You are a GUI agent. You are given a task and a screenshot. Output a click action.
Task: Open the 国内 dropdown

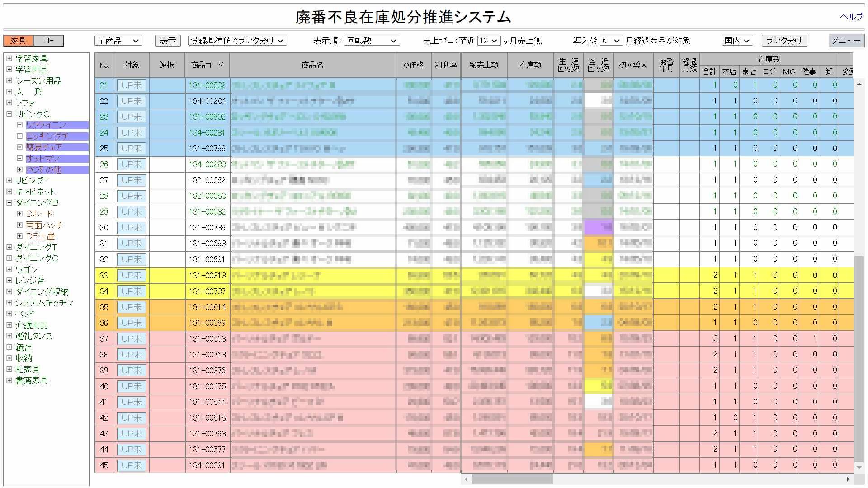[x=737, y=41]
